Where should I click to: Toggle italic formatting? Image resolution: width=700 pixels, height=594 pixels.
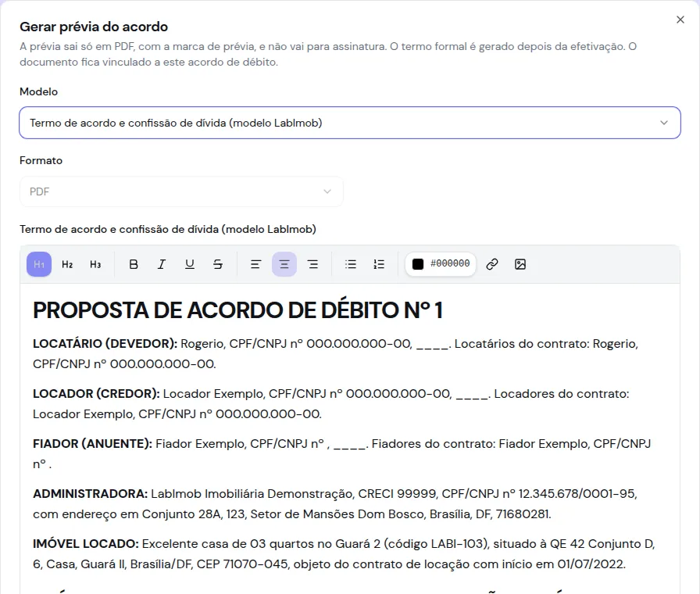coord(162,264)
